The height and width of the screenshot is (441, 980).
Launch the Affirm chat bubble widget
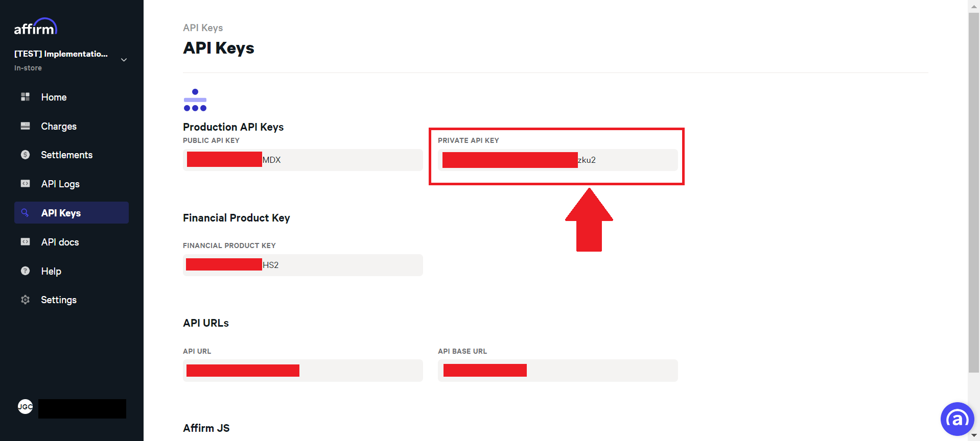click(957, 419)
